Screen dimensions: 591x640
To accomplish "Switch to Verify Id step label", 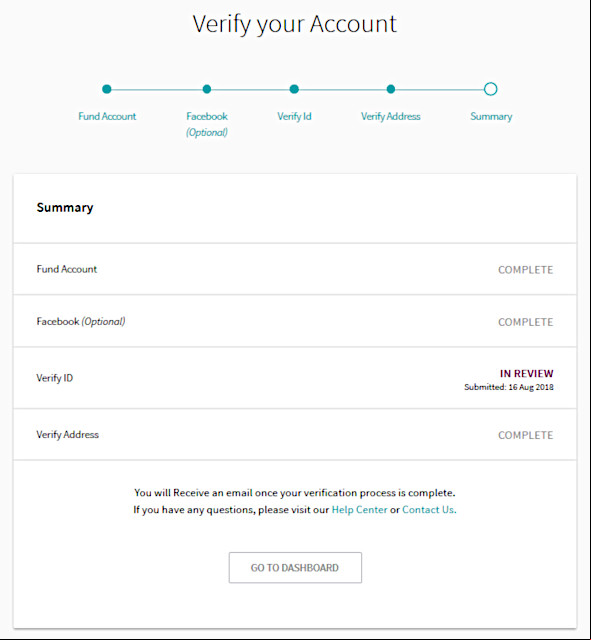I will [294, 116].
